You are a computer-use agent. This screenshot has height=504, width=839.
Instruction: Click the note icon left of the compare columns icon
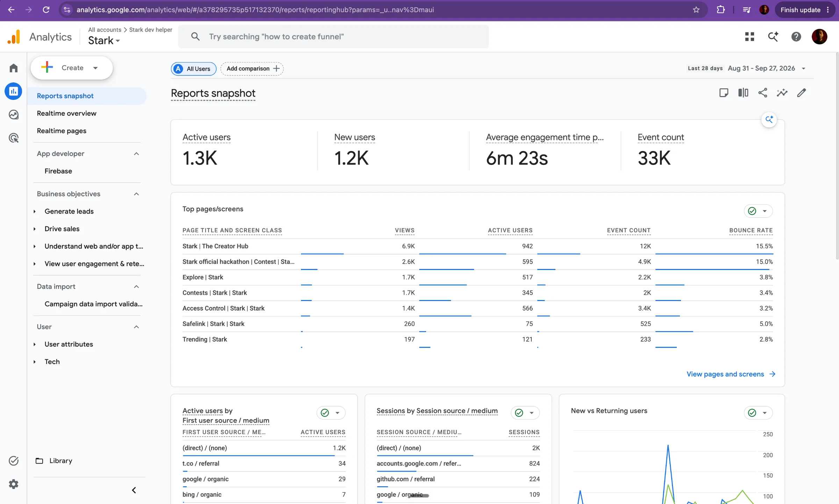724,93
